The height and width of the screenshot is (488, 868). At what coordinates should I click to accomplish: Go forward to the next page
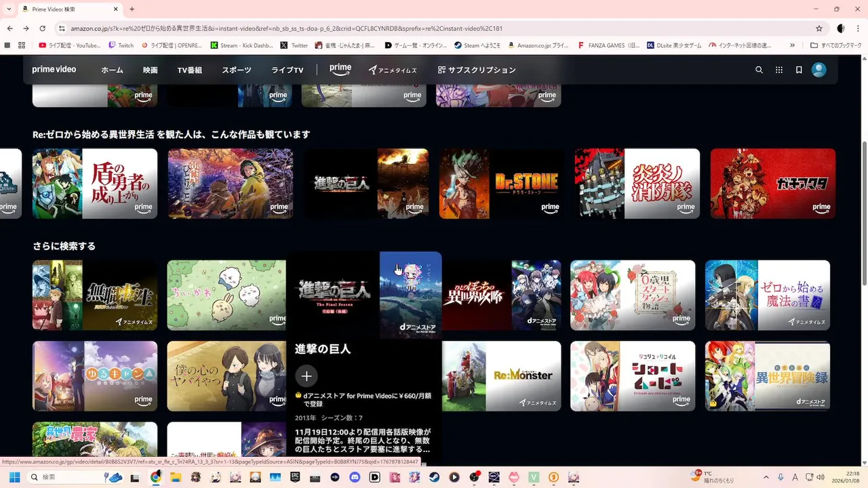[x=26, y=28]
